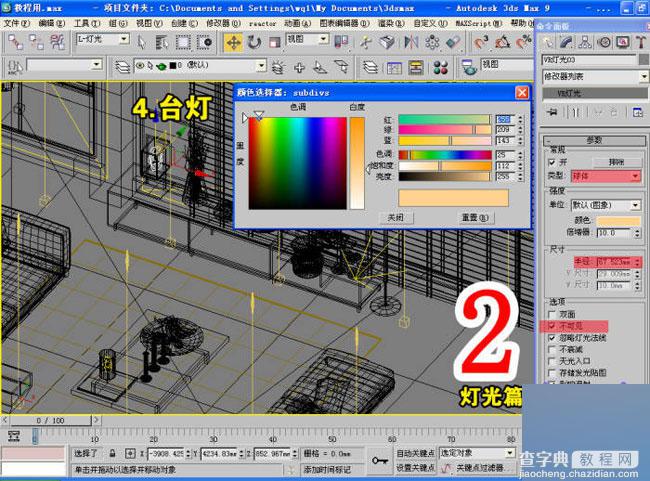Click the 排除 exclude button
The image size is (650, 481).
pyautogui.click(x=616, y=162)
